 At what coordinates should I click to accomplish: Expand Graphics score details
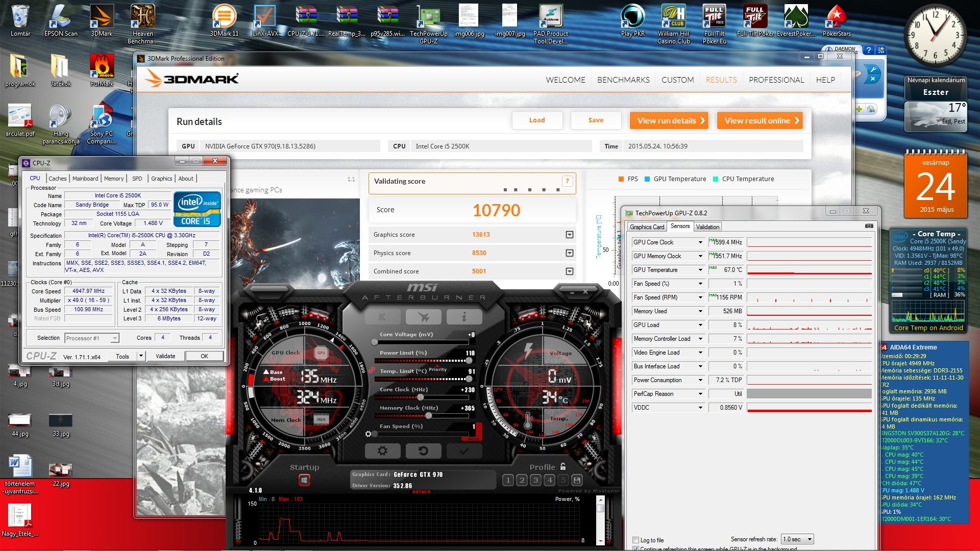coord(570,235)
